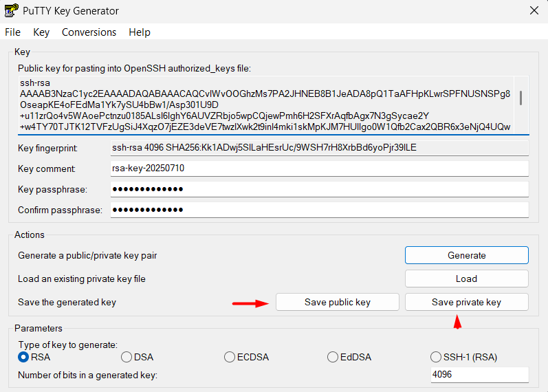Click the 'ssh-rsa' first line of public key
The width and height of the screenshot is (548, 392).
click(35, 83)
